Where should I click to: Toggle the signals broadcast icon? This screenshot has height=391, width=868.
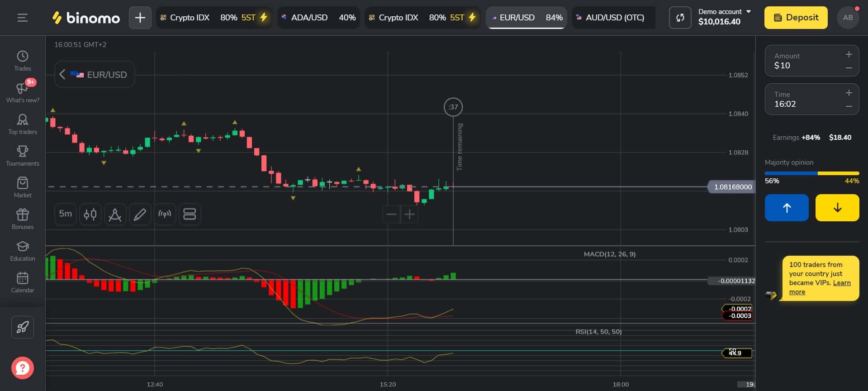point(165,214)
